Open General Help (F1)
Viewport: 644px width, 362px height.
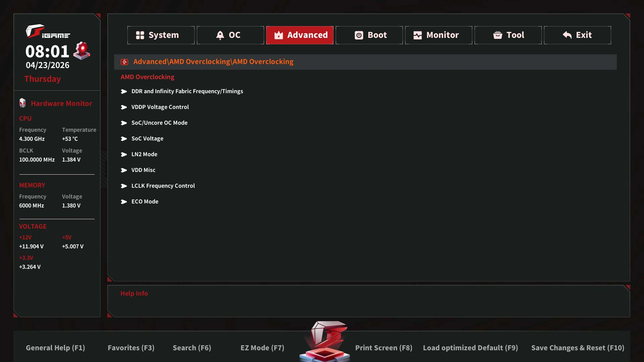point(55,348)
